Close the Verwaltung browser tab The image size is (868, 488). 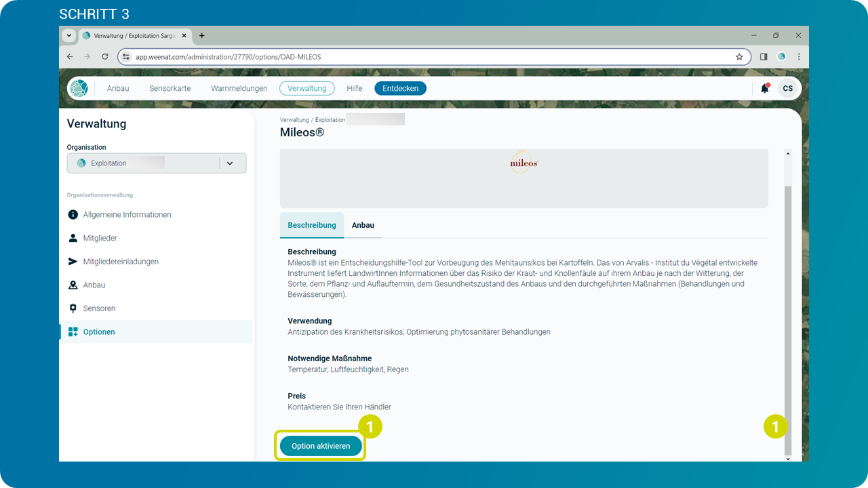point(184,36)
